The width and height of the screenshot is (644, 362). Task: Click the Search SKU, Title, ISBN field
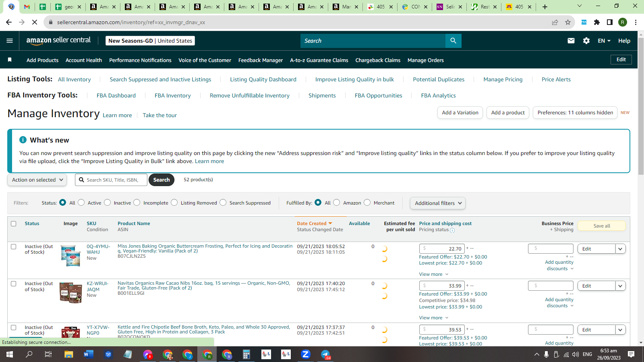click(x=111, y=180)
